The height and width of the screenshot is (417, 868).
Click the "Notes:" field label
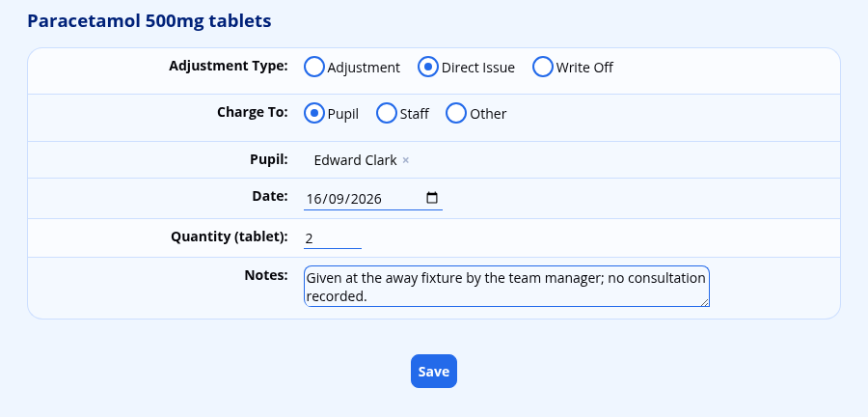[266, 275]
